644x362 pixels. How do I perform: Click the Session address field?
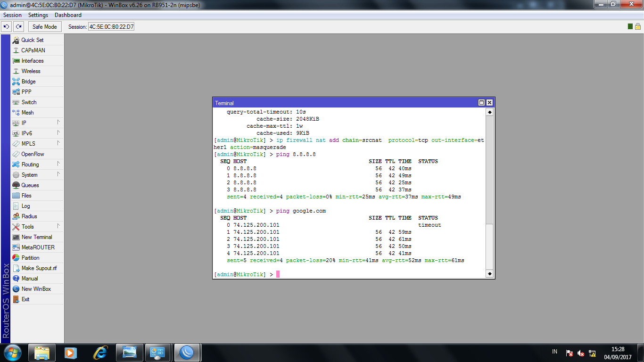[x=111, y=27]
